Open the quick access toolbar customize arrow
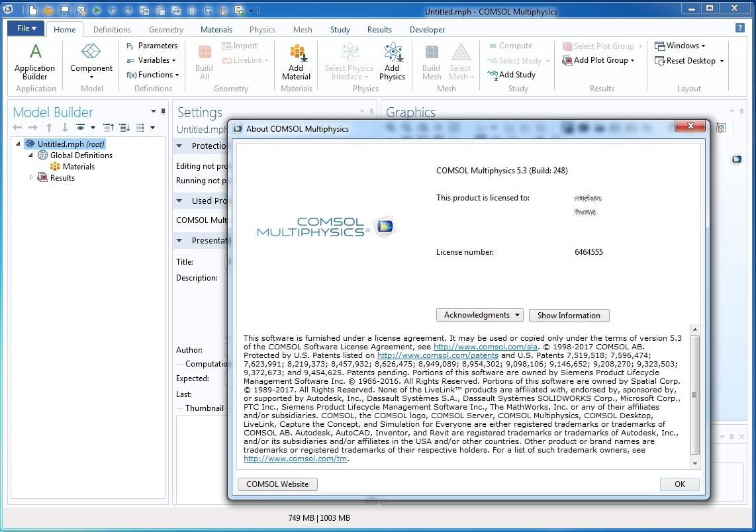 (251, 10)
